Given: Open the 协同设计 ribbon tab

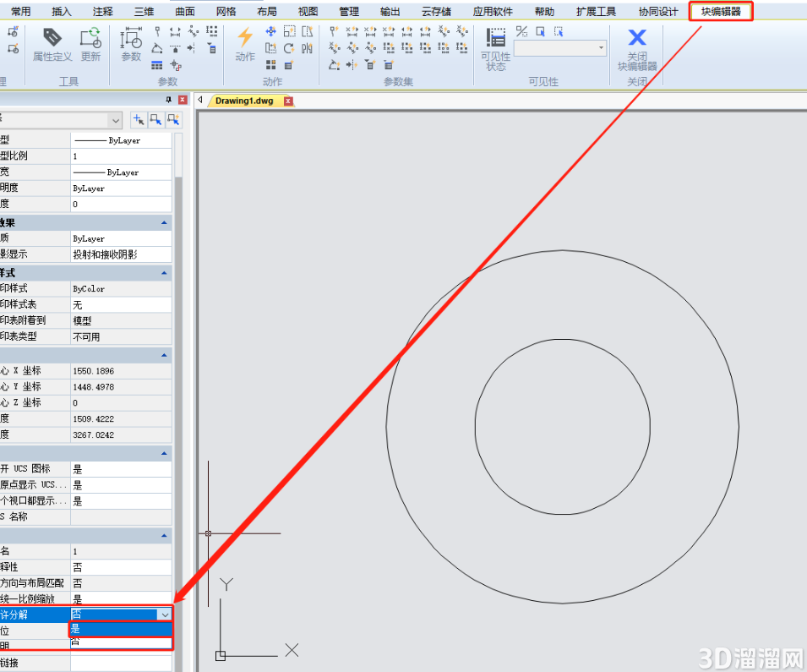Looking at the screenshot, I should 658,11.
